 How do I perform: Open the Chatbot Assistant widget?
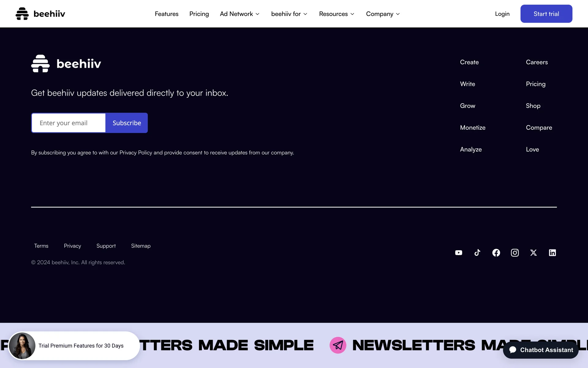pyautogui.click(x=541, y=350)
